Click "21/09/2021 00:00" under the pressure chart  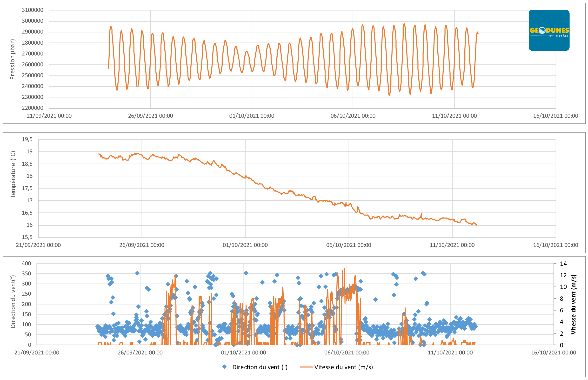pyautogui.click(x=49, y=116)
